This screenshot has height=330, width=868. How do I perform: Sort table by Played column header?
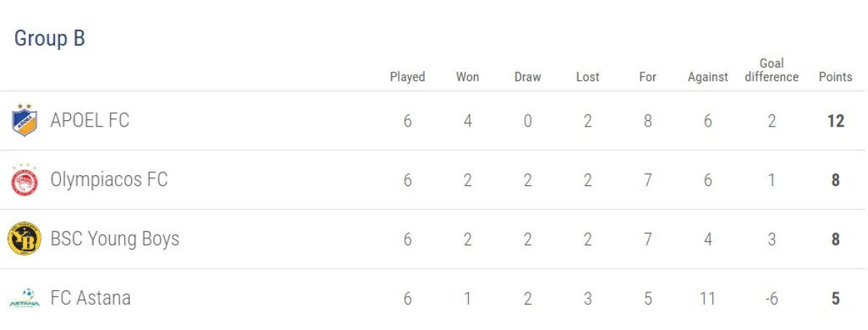coord(407,77)
